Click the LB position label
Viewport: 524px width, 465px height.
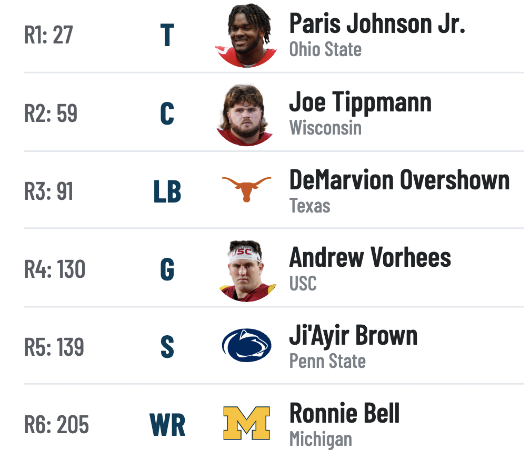pos(167,192)
